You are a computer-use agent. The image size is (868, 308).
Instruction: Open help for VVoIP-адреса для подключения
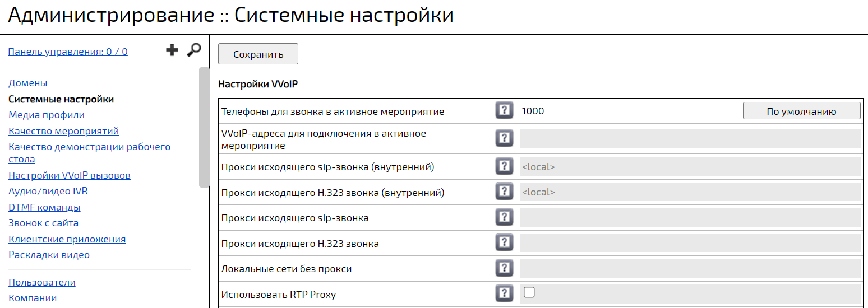click(x=504, y=138)
